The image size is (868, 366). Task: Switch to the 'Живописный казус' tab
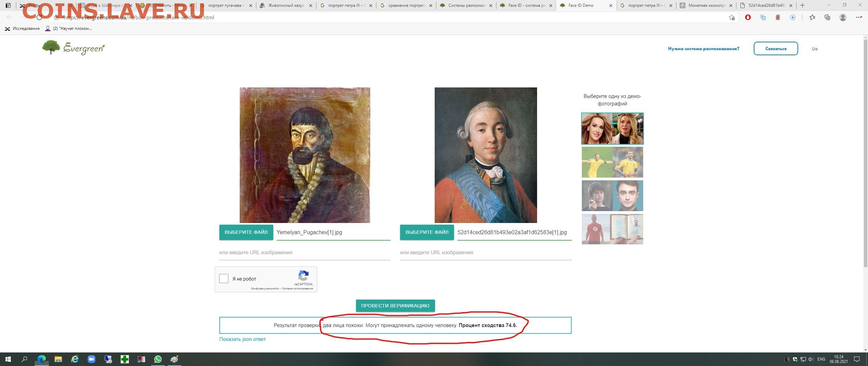286,5
